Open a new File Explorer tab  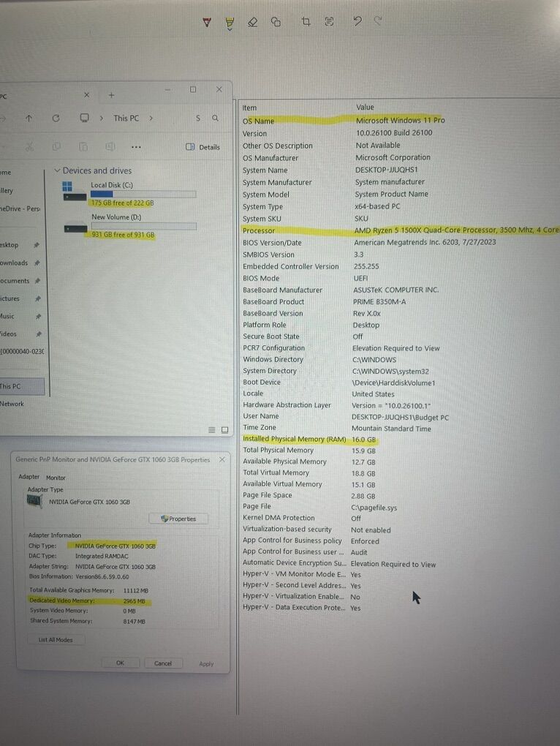point(111,95)
